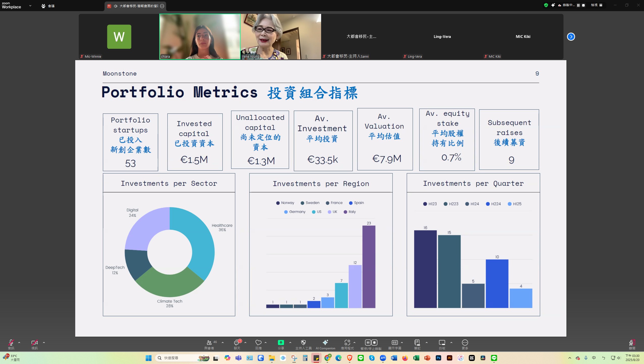This screenshot has height=364, width=644.
Task: Open host tools shield icon
Action: [x=303, y=343]
